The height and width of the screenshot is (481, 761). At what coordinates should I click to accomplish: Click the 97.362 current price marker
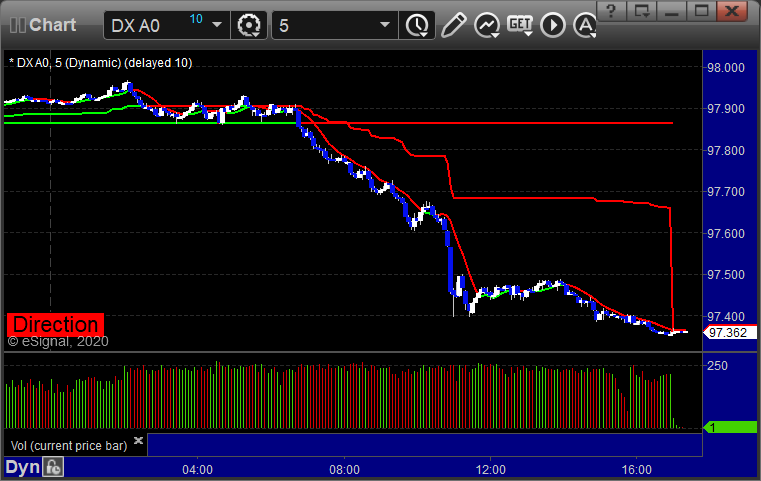coord(730,332)
